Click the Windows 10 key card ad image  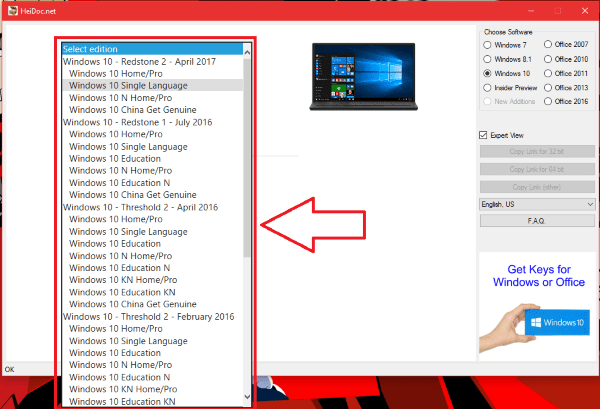pyautogui.click(x=535, y=326)
